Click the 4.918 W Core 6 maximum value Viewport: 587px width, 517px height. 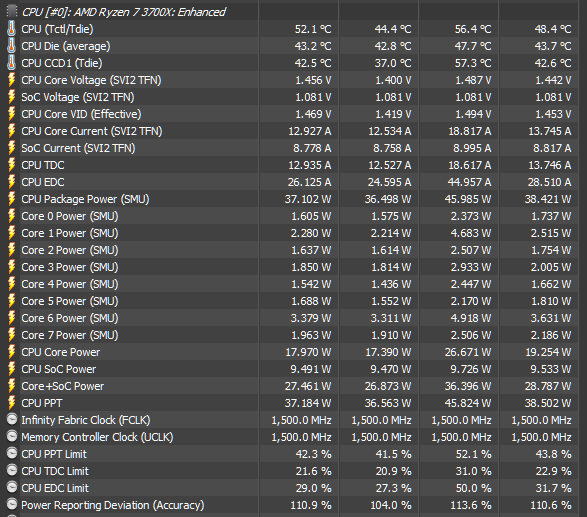coord(471,319)
